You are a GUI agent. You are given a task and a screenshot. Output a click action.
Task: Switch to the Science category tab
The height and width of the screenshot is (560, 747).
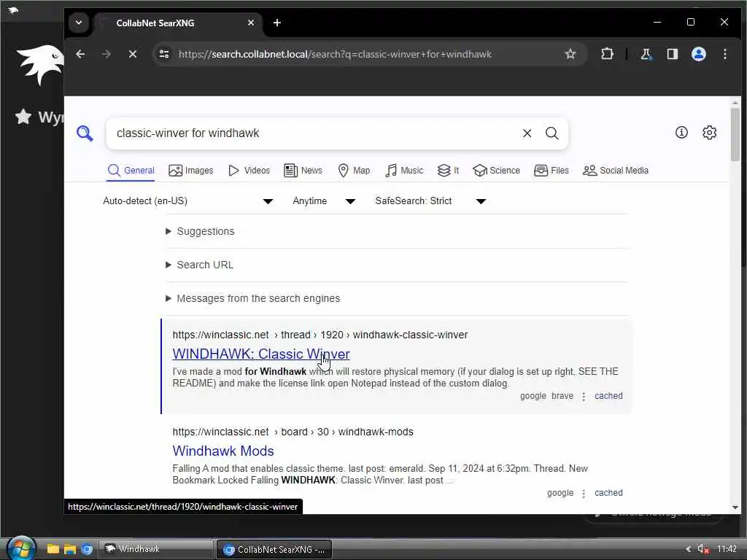point(496,171)
